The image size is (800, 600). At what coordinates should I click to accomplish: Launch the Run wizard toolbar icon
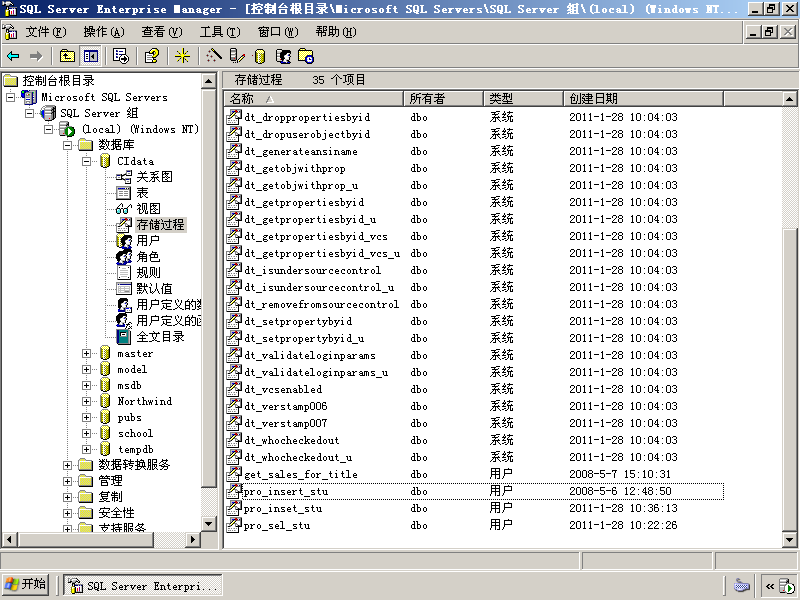point(213,56)
